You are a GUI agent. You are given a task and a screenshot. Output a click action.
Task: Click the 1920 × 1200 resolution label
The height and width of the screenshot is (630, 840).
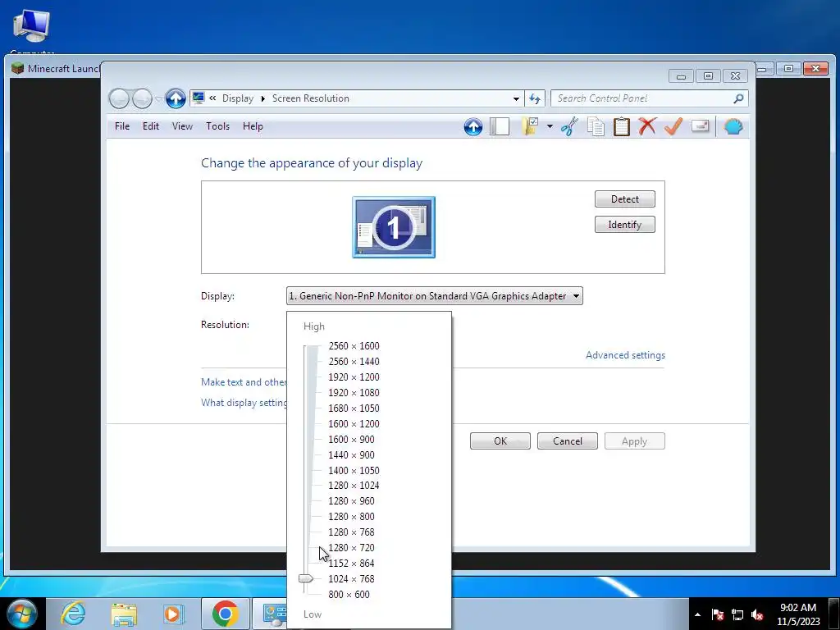[354, 377]
